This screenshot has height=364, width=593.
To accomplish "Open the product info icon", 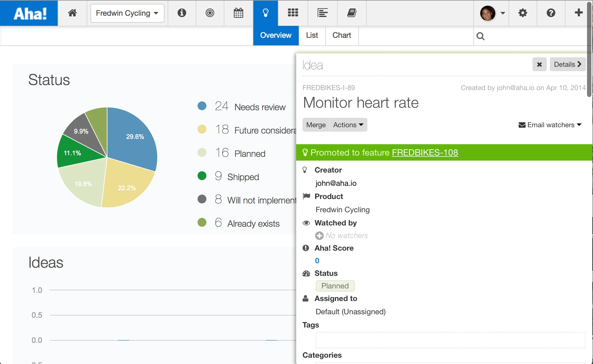I will click(182, 13).
